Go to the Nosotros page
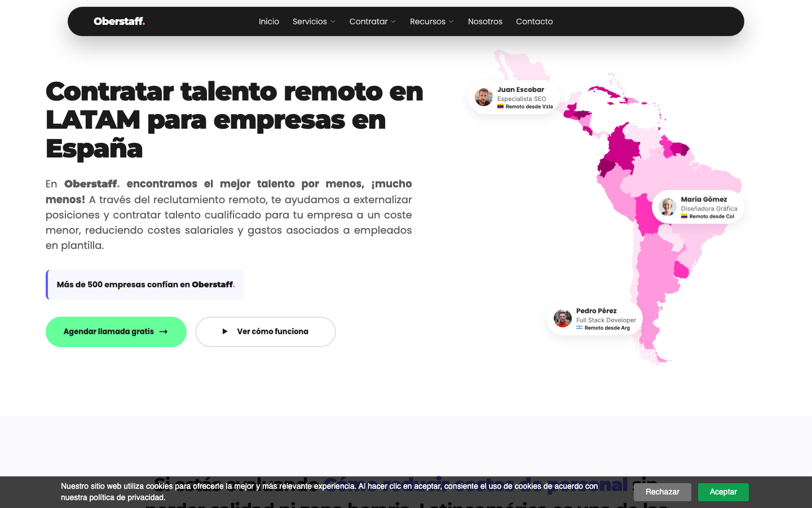 485,21
